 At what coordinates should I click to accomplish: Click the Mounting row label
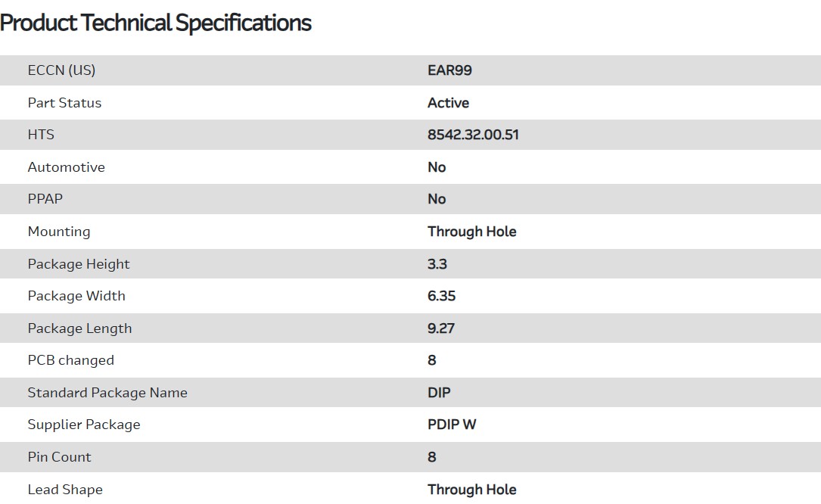58,232
